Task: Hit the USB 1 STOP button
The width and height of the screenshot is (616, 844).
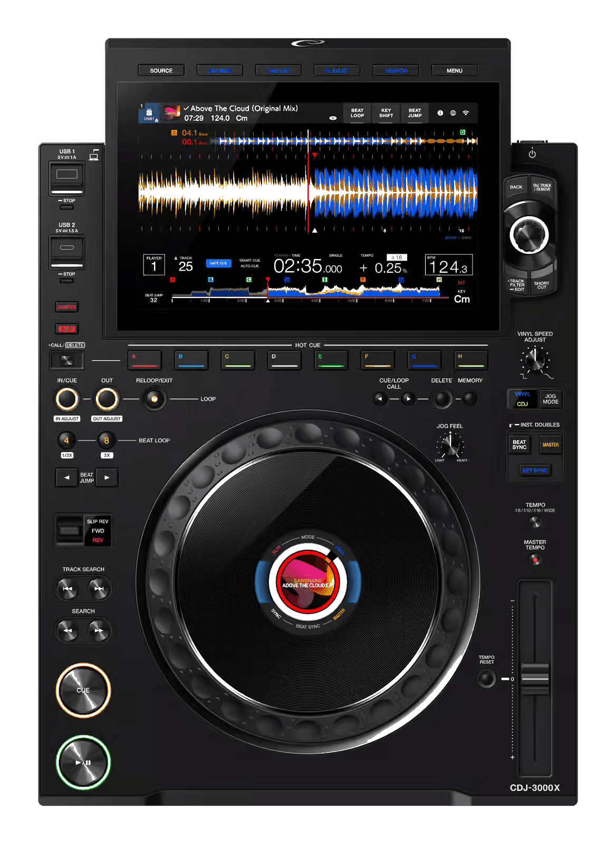Action: [x=66, y=207]
